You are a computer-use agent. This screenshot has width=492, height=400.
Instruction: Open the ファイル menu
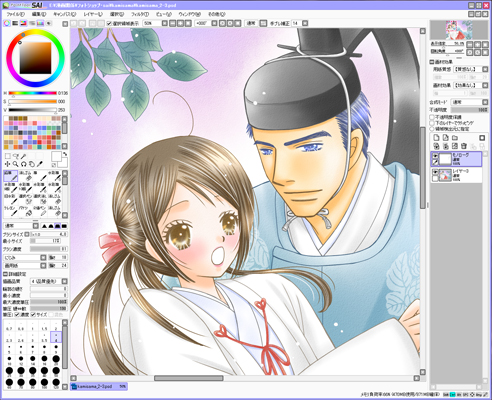click(15, 14)
